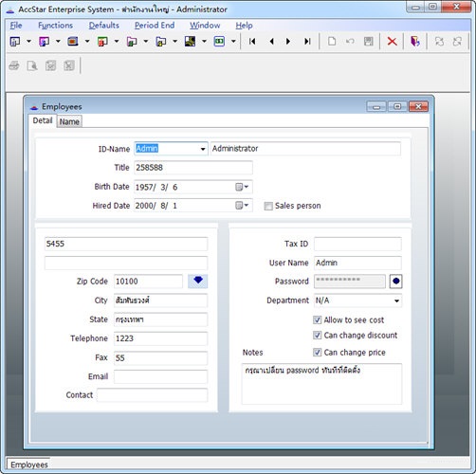Image resolution: width=476 pixels, height=474 pixels.
Task: Go to first record navigation arrow
Action: coord(252,42)
